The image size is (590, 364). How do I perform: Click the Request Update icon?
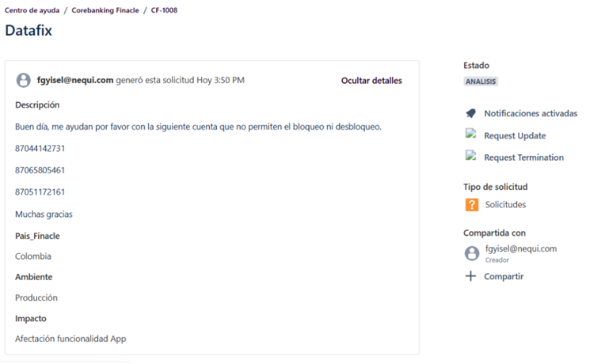coord(470,135)
